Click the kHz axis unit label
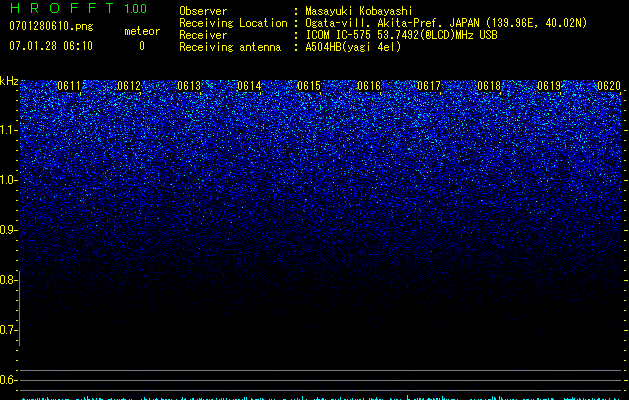The width and height of the screenshot is (629, 400). [9, 81]
